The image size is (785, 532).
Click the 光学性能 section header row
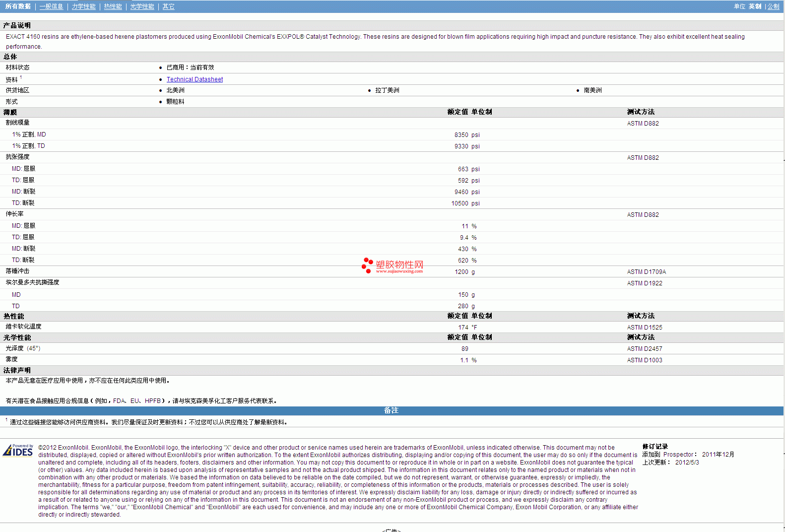tap(392, 337)
